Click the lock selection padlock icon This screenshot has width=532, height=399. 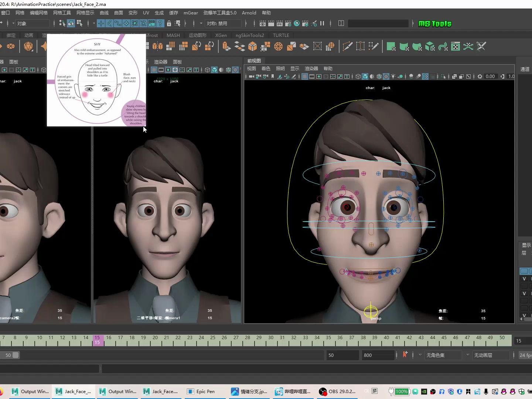click(x=169, y=23)
